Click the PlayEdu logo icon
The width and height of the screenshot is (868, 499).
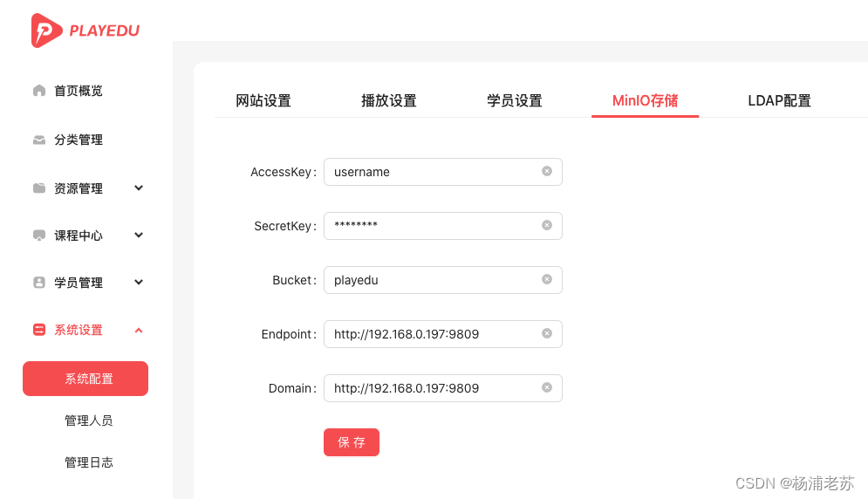(46, 31)
